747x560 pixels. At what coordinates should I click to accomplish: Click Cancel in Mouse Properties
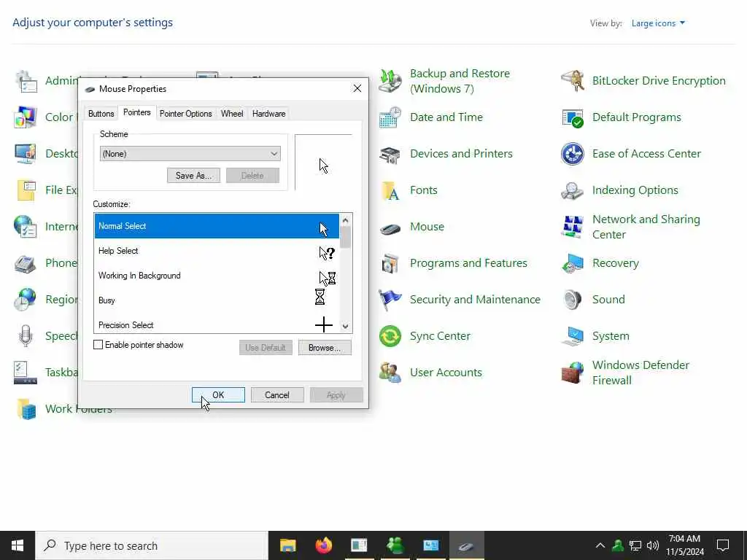click(277, 395)
